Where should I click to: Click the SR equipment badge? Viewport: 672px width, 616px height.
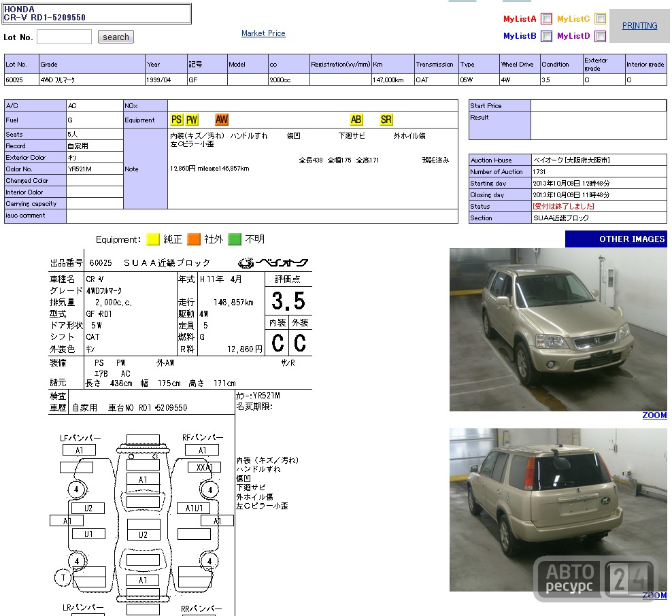click(x=386, y=120)
